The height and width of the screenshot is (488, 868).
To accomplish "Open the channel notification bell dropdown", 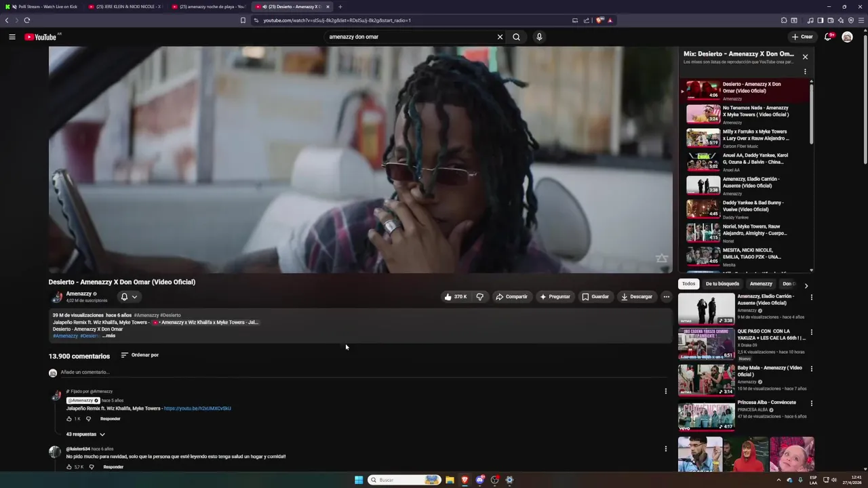I will [x=129, y=296].
